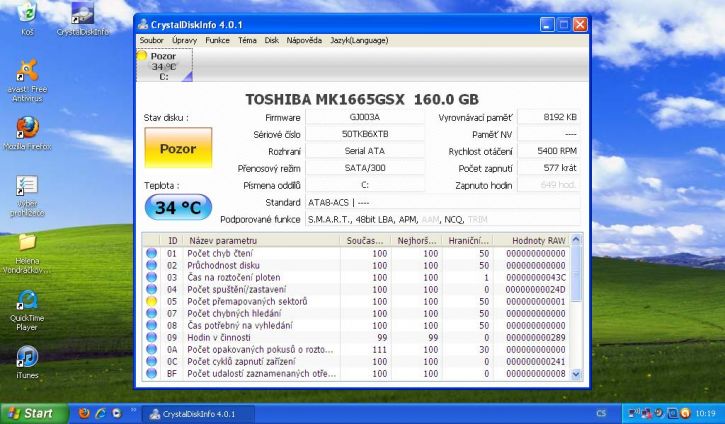This screenshot has width=725, height=424.
Task: Click RAW value 00000000043C
Action: (x=535, y=277)
